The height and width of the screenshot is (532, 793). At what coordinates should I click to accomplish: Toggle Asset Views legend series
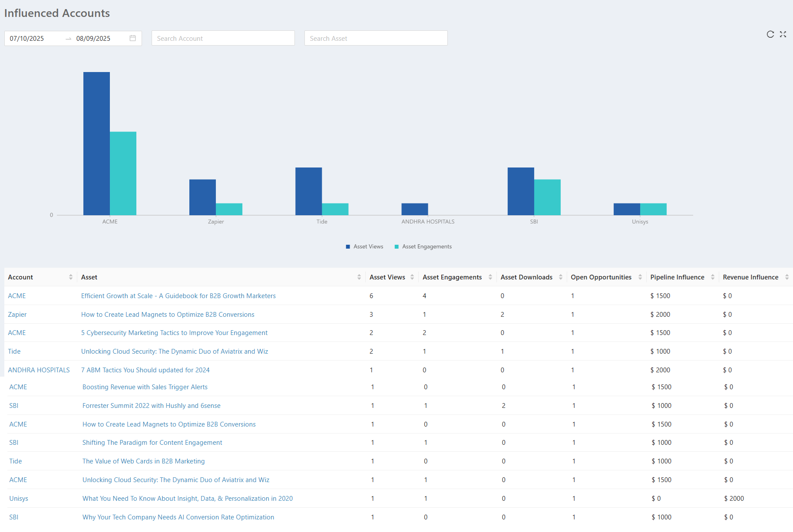click(364, 246)
